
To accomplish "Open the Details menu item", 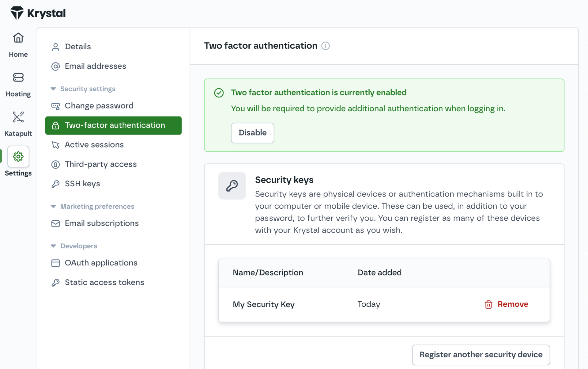I will [x=78, y=47].
